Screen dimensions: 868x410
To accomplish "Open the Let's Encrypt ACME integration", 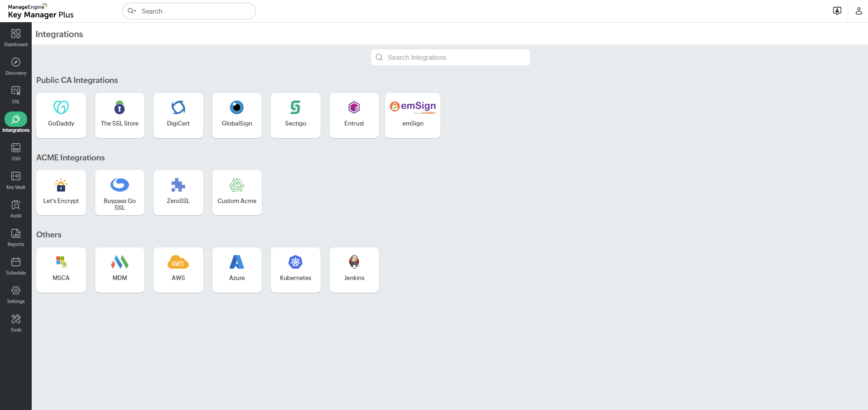I will click(61, 193).
